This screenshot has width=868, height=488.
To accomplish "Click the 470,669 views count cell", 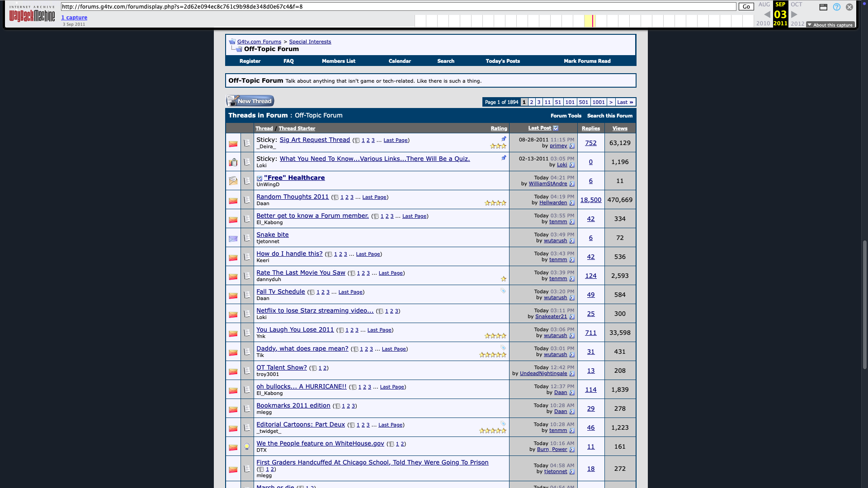I will 620,200.
